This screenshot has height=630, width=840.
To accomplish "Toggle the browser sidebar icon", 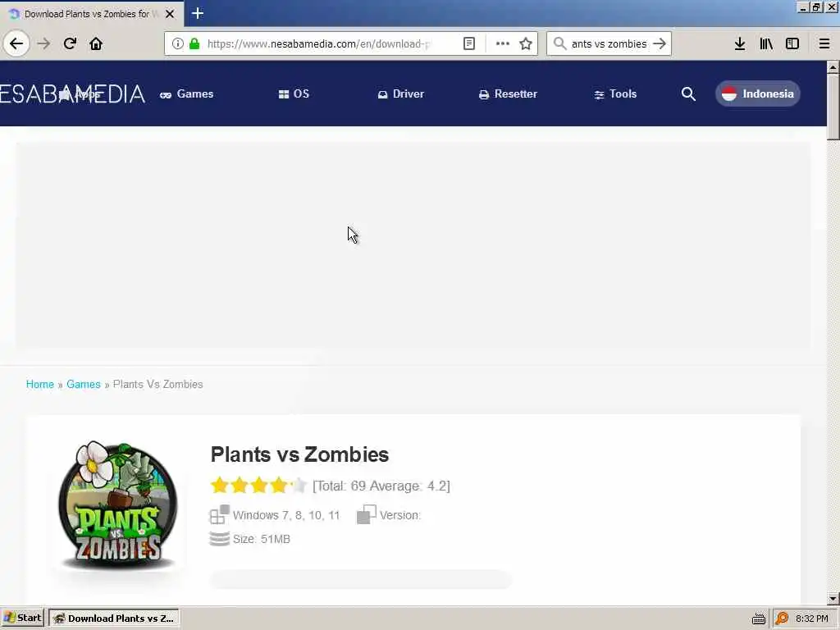I will pos(792,43).
